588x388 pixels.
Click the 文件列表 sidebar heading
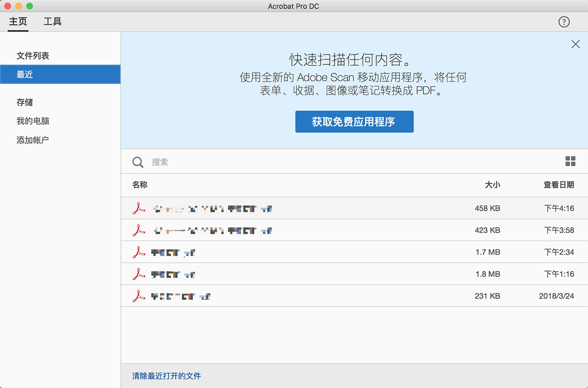click(33, 56)
